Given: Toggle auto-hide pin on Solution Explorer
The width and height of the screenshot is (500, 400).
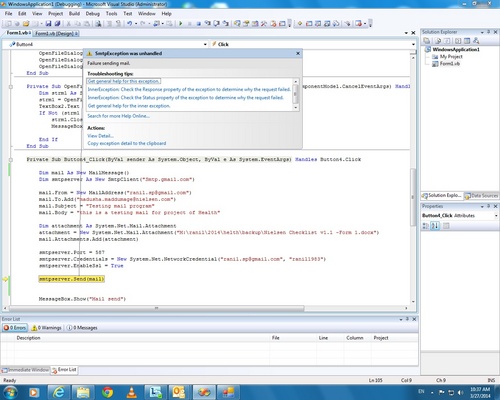Looking at the screenshot, I should tap(489, 32).
